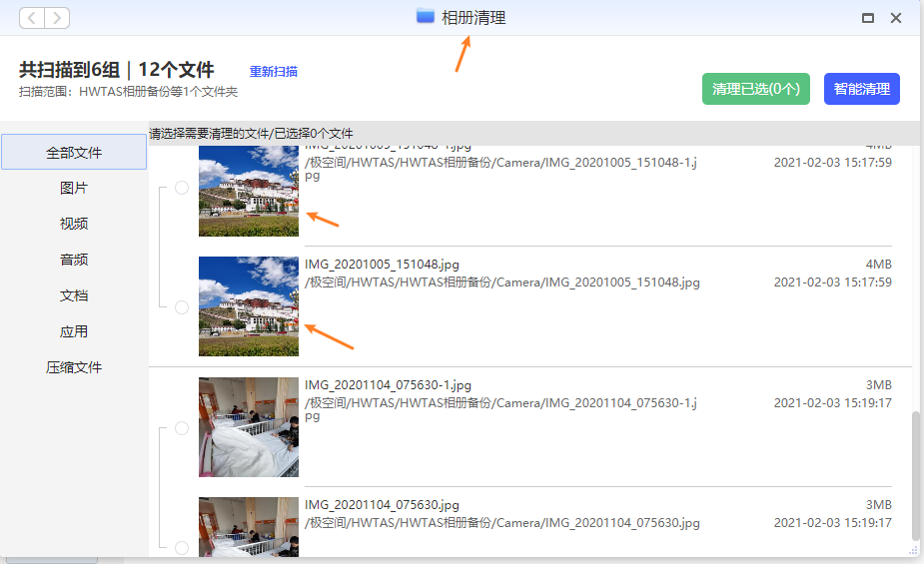
Task: Select radio button for IMG_20201005_151048.jpg
Action: coord(182,307)
